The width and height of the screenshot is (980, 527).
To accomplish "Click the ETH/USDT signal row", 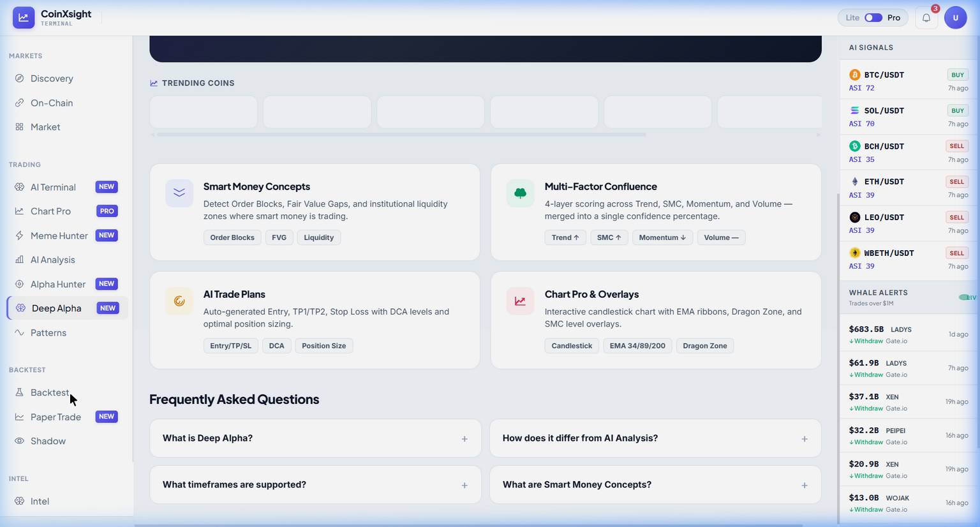I will pyautogui.click(x=909, y=188).
